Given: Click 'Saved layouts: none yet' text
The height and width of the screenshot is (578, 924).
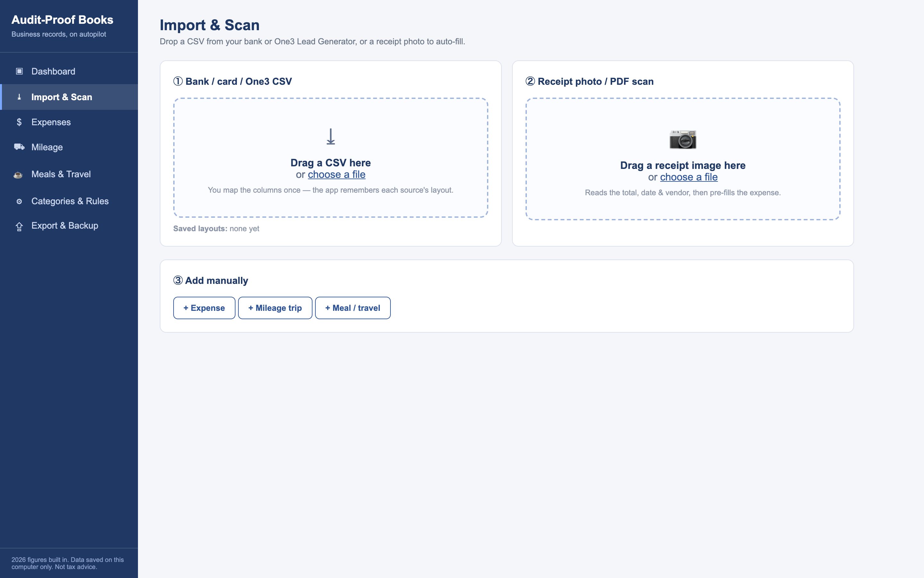Looking at the screenshot, I should [x=216, y=229].
